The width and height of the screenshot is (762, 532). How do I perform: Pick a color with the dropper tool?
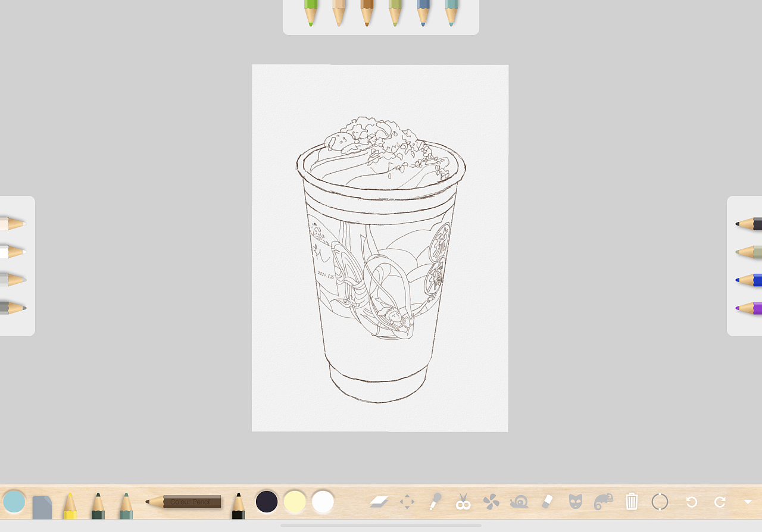tap(435, 502)
